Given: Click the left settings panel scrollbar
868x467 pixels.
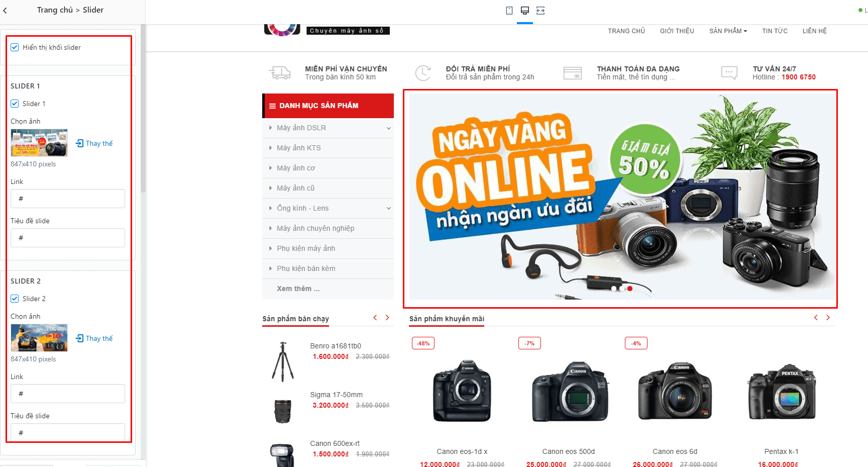Looking at the screenshot, I should pos(143,108).
